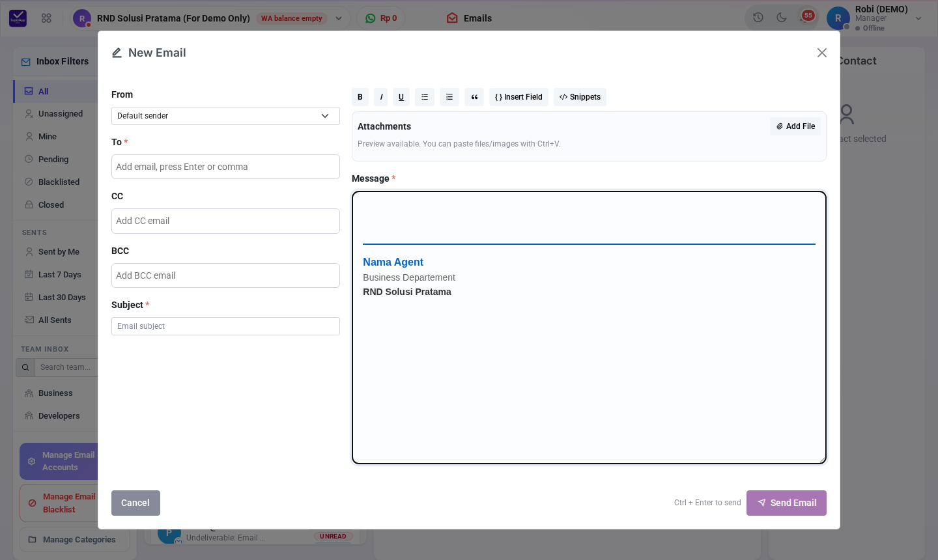Close the New Email dialog
938x560 pixels.
(822, 53)
